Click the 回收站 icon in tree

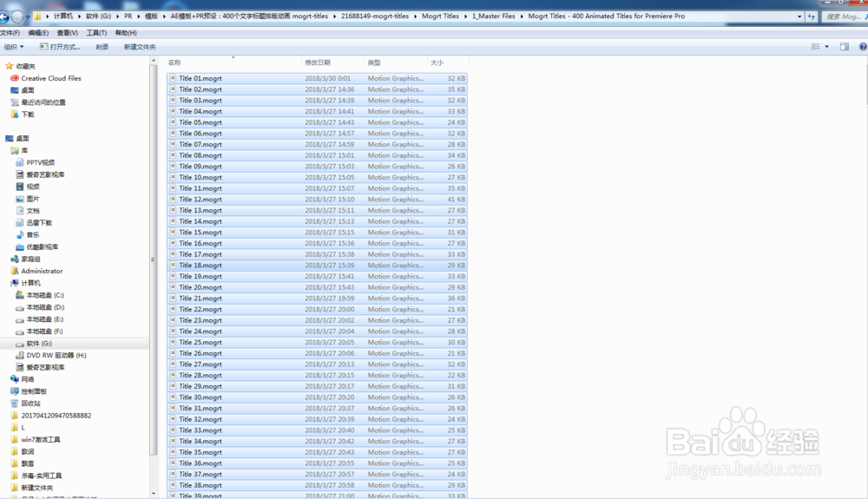pos(15,404)
